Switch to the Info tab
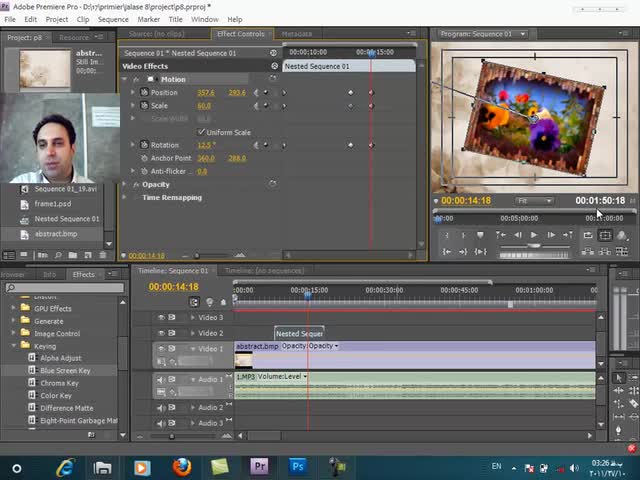This screenshot has height=480, width=640. (49, 274)
